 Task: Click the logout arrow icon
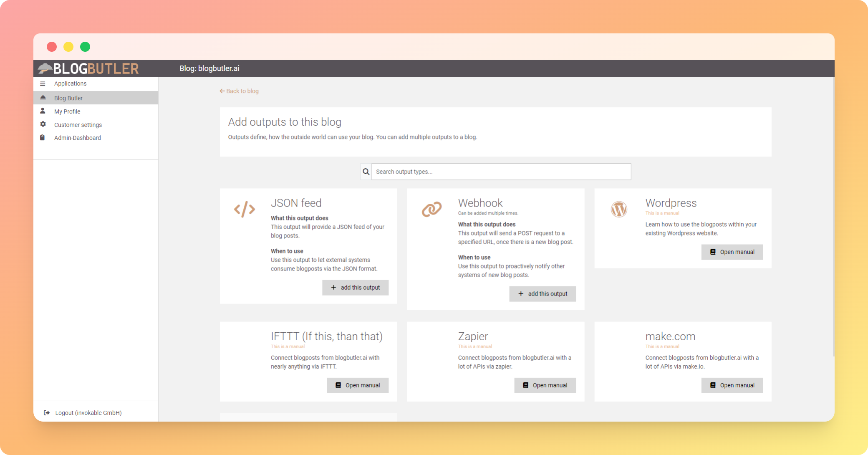(x=47, y=413)
